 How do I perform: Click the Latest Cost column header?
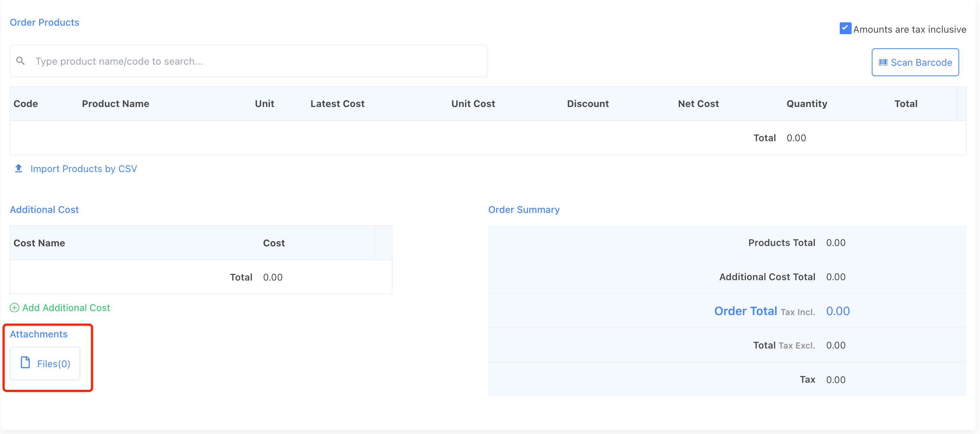tap(337, 104)
